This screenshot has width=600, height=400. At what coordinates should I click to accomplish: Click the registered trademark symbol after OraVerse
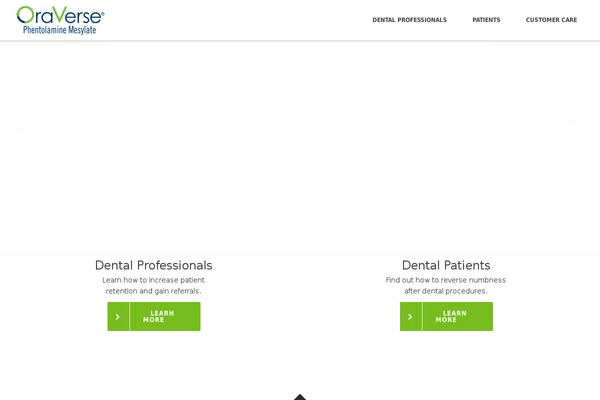pos(103,13)
